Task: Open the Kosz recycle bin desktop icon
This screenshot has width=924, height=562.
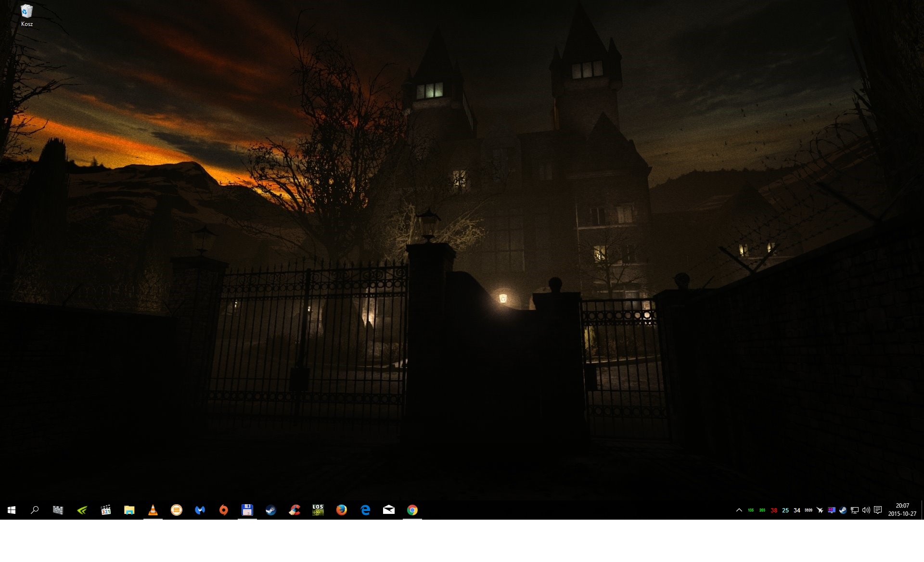Action: [x=27, y=15]
